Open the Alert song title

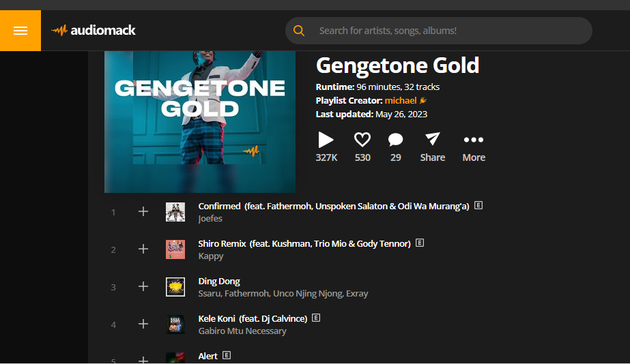(x=207, y=356)
